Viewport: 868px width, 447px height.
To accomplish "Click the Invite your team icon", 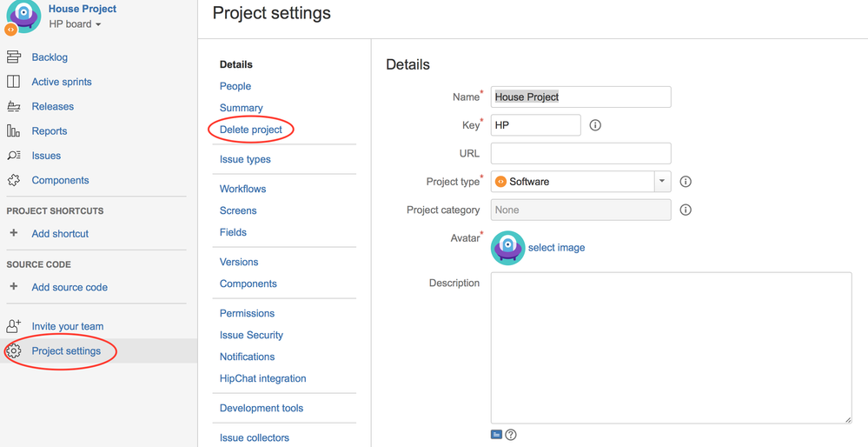I will coord(14,326).
